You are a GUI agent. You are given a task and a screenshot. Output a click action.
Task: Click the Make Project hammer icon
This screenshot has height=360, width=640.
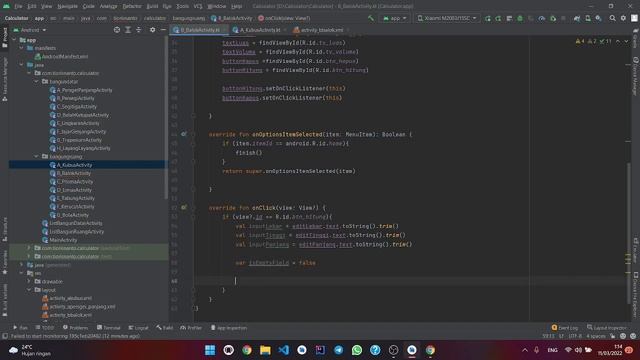(371, 18)
